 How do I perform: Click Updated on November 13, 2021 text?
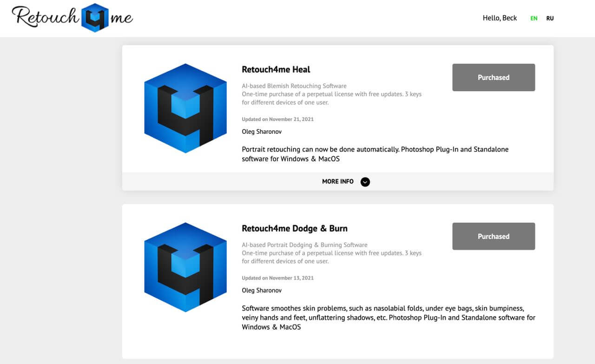278,278
